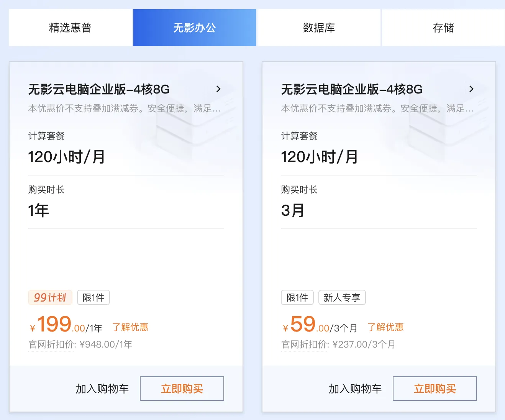505x420 pixels.
Task: Select the 无影办公 tab
Action: (195, 28)
